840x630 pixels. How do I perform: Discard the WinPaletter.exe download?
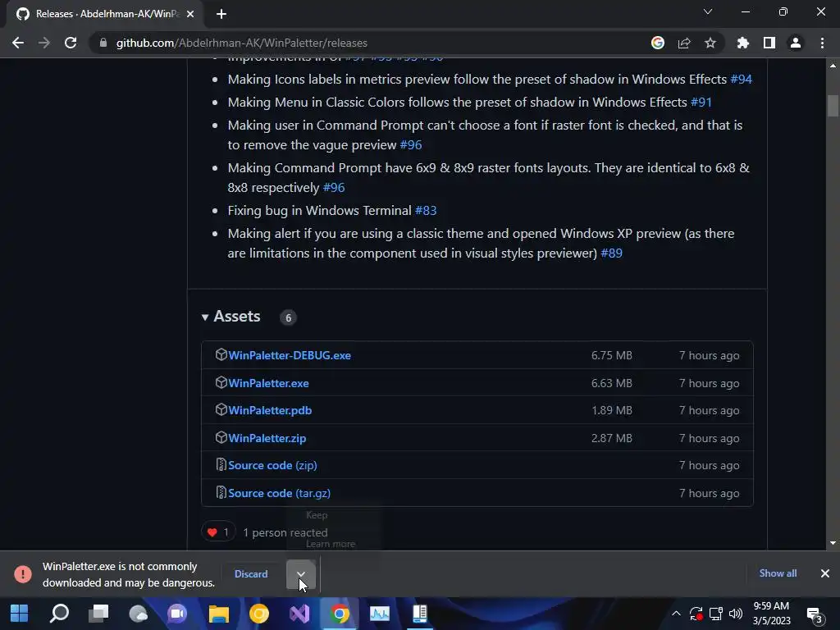click(251, 573)
